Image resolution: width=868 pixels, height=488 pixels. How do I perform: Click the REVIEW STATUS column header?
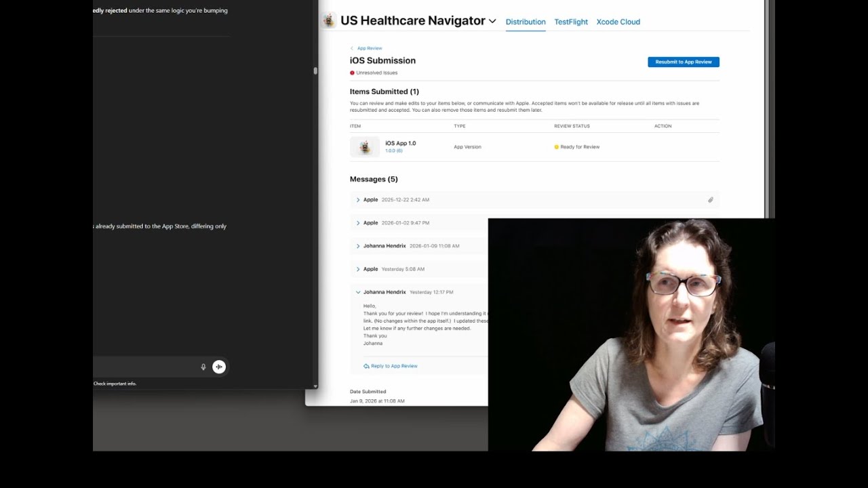tap(572, 126)
